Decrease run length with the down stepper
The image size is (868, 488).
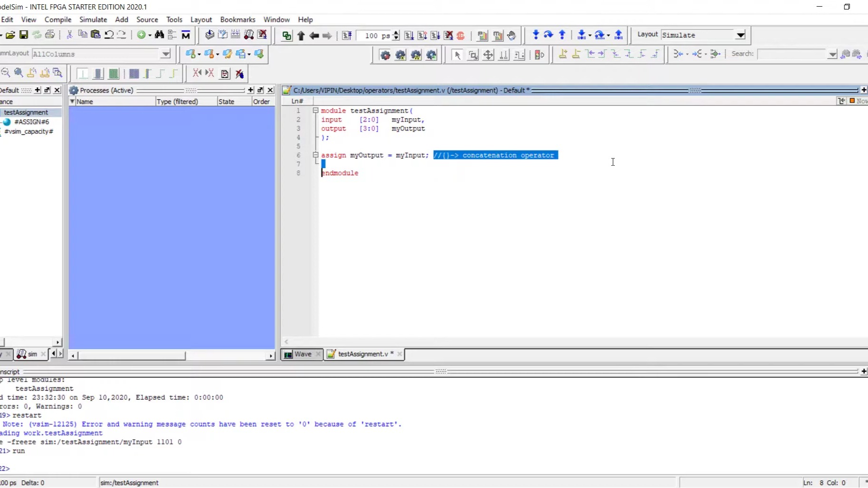(x=396, y=38)
